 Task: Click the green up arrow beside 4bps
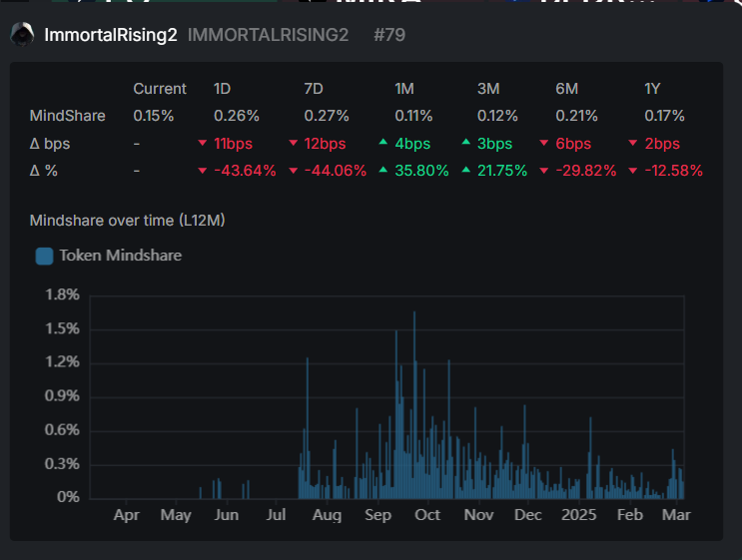383,142
